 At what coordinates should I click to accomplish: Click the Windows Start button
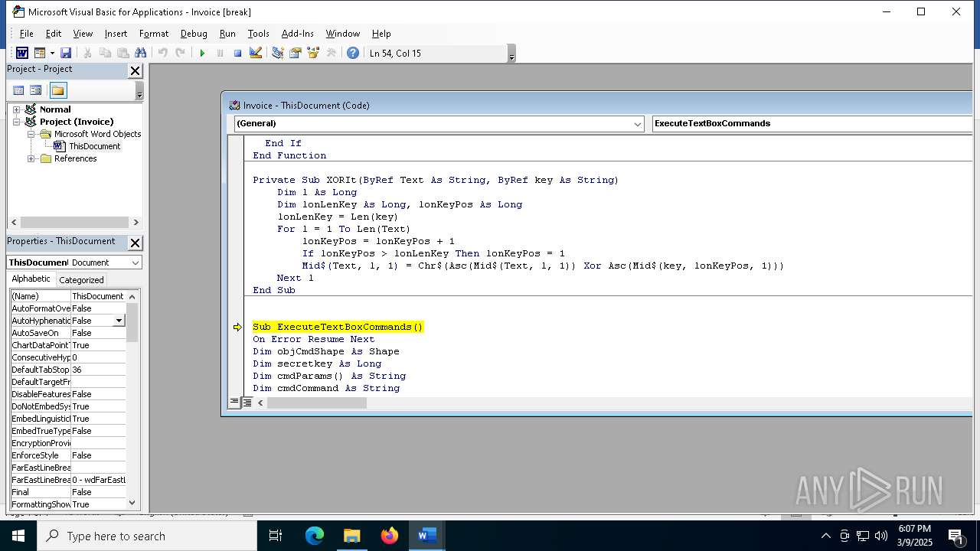pos(18,536)
